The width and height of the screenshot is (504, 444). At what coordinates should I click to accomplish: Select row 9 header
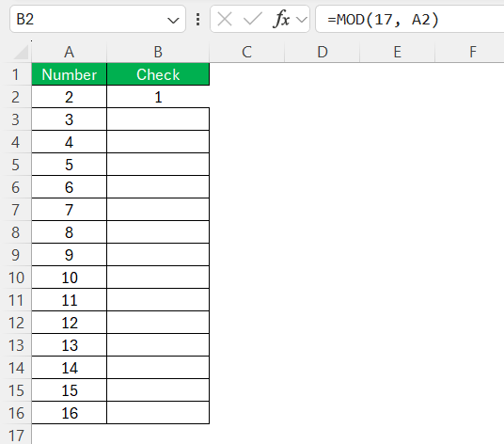(15, 255)
